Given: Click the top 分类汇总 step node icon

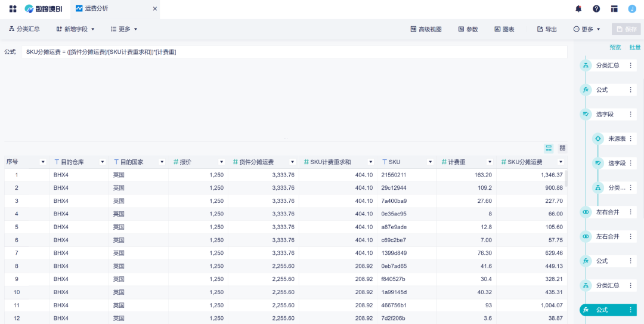Looking at the screenshot, I should coord(586,66).
